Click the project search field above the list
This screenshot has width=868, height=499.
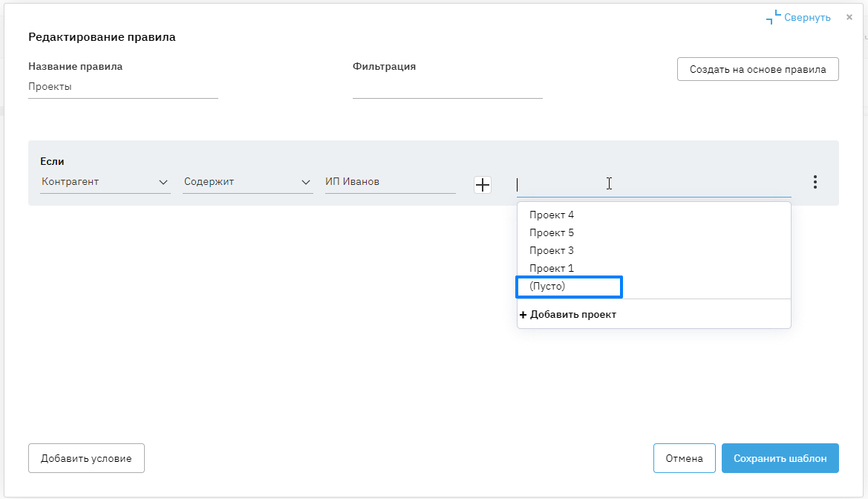(x=653, y=185)
